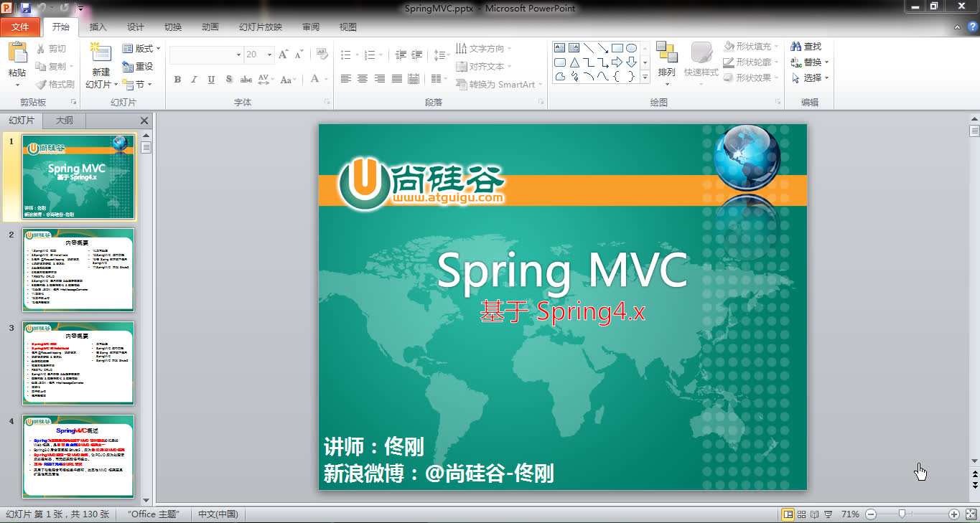Open the Select (选择) dropdown
The image size is (980, 523).
(810, 78)
